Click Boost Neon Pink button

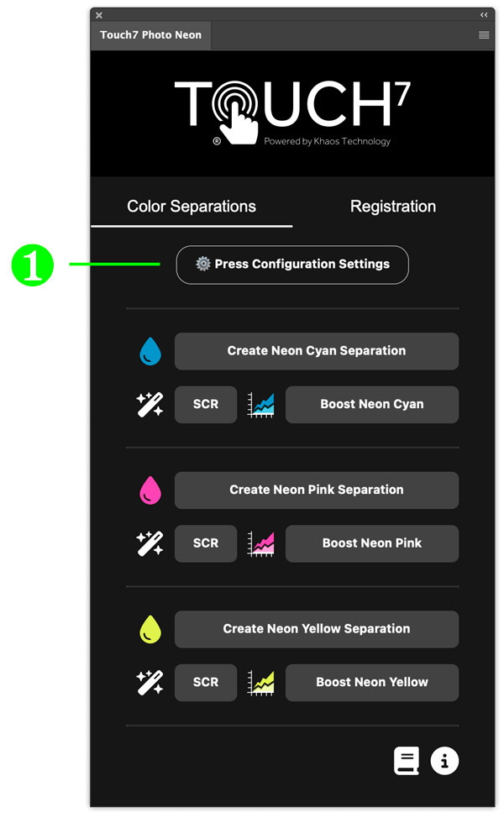372,543
